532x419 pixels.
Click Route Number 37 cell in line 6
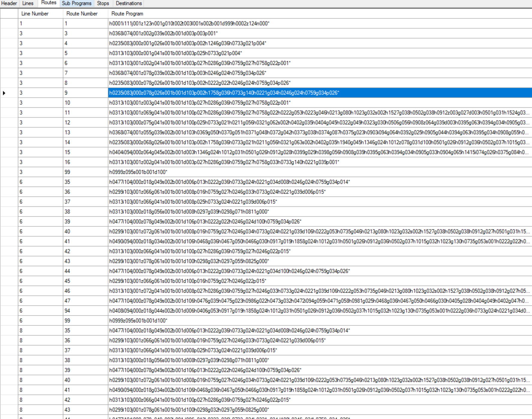click(86, 202)
